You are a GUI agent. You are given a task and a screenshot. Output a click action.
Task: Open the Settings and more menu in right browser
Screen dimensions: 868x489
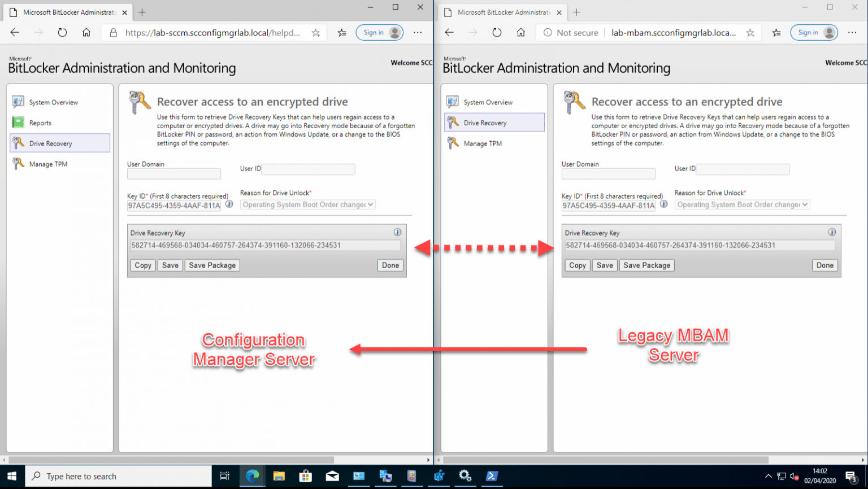coord(852,32)
